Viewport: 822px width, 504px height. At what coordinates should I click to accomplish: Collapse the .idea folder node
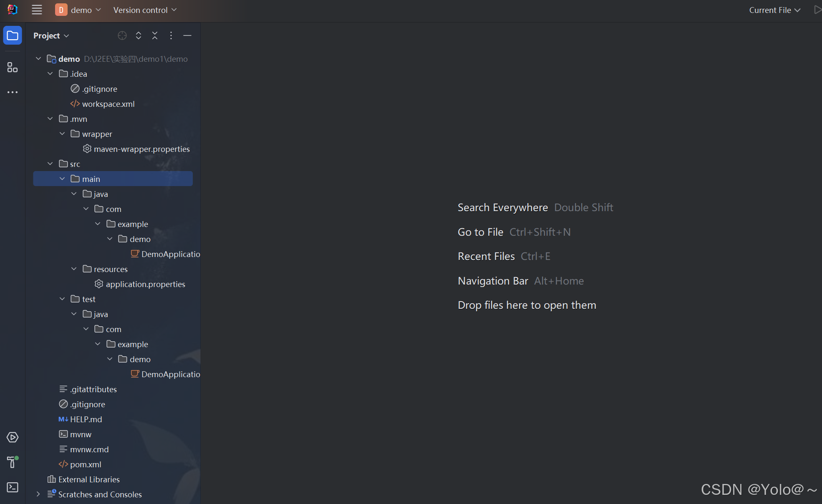50,74
